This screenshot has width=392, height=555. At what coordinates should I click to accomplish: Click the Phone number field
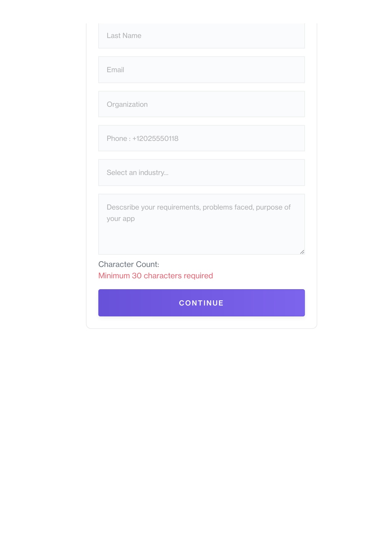coord(201,138)
